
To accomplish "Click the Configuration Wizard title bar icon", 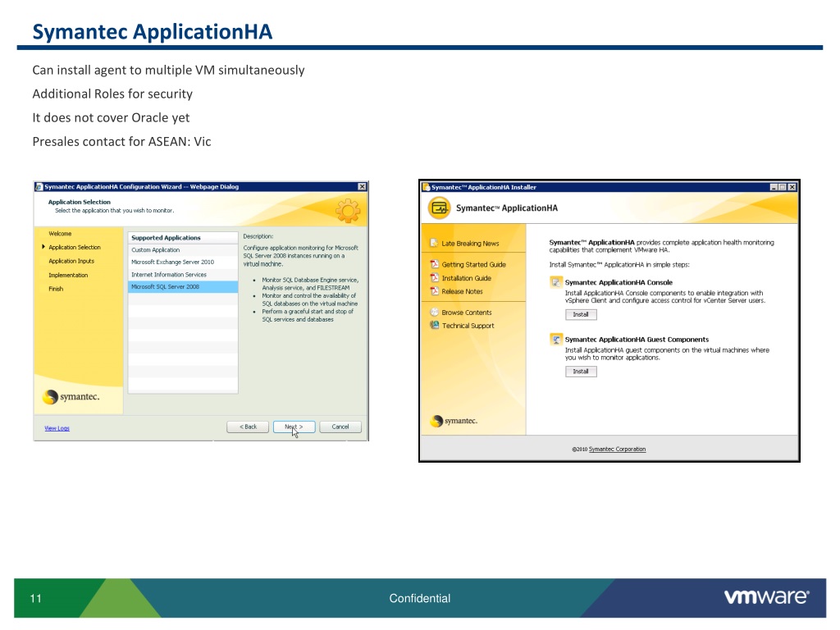I will (x=39, y=186).
